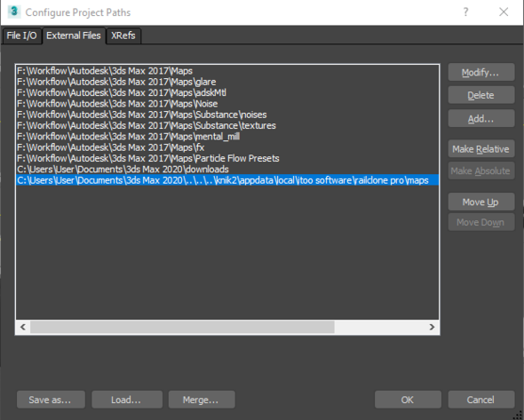The width and height of the screenshot is (524, 420).
Task: Select the Substance\textures path
Action: 227,125
